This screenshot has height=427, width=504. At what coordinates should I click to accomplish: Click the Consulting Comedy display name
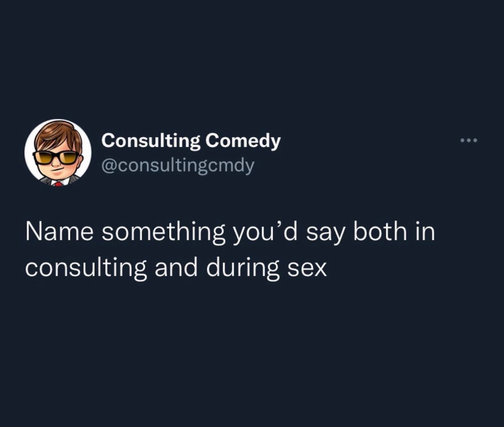191,141
